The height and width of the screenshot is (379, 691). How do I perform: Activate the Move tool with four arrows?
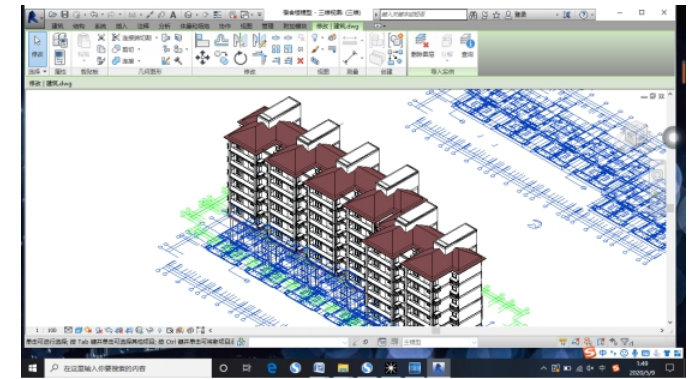[202, 58]
